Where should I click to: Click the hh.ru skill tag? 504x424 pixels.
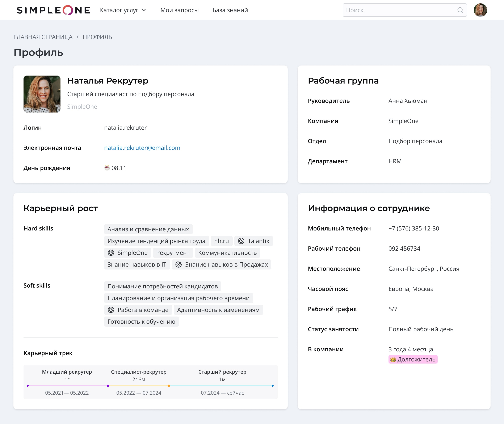(221, 241)
